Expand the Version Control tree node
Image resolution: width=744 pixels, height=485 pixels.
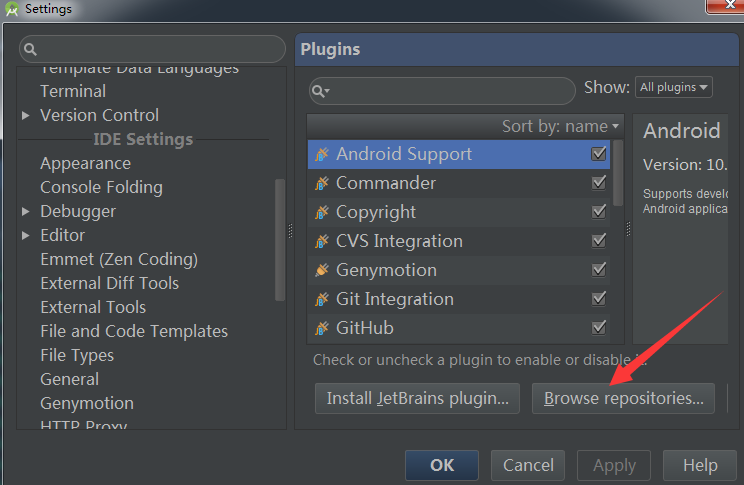tap(26, 116)
